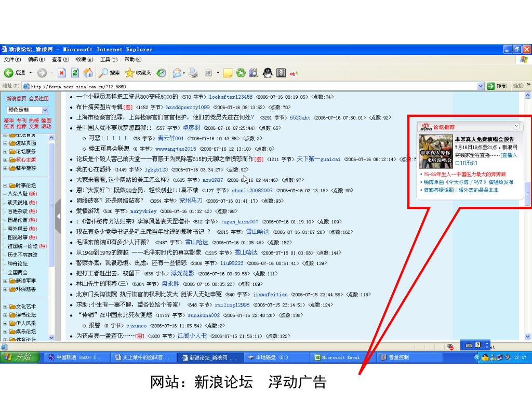Click the Mail envelope icon

177,73
